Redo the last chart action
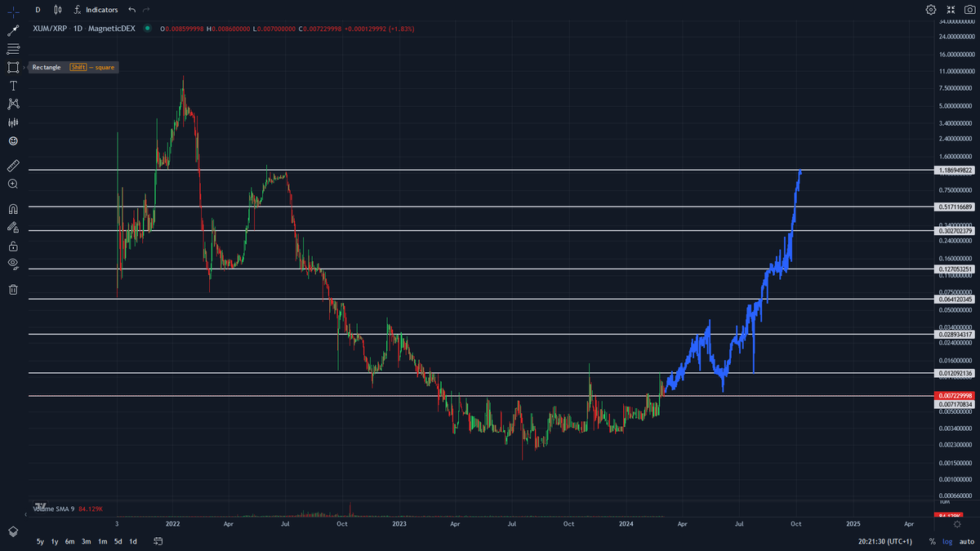The width and height of the screenshot is (980, 551). click(146, 10)
